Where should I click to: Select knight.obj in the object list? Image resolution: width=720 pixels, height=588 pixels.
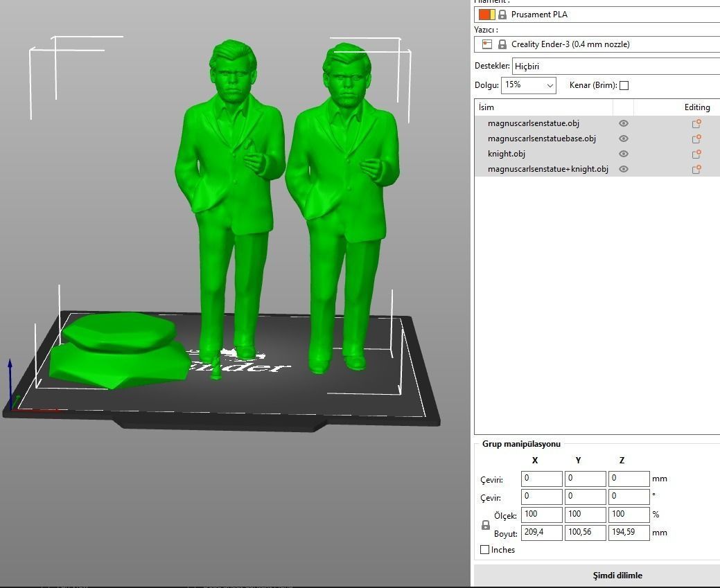(507, 154)
